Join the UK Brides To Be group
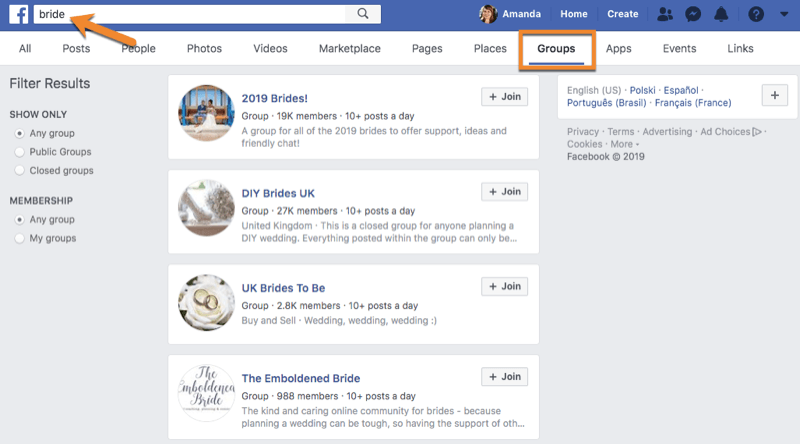Image resolution: width=800 pixels, height=444 pixels. pos(505,286)
